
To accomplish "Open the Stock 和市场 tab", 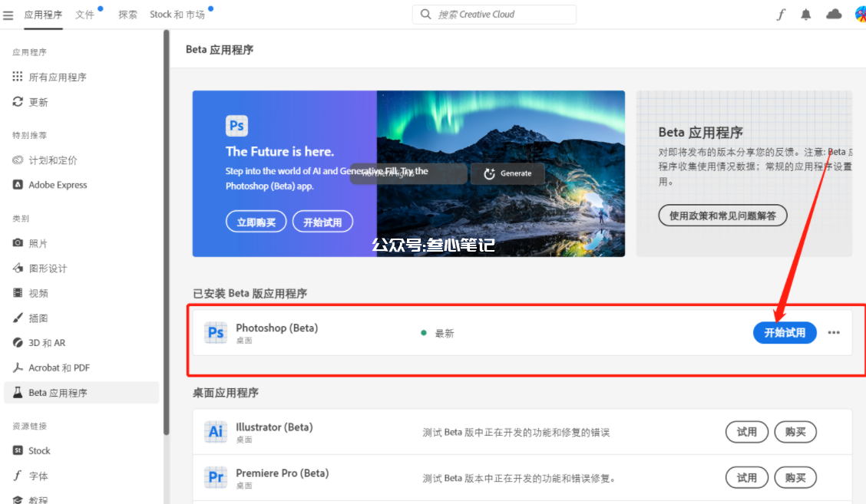I will [x=177, y=15].
